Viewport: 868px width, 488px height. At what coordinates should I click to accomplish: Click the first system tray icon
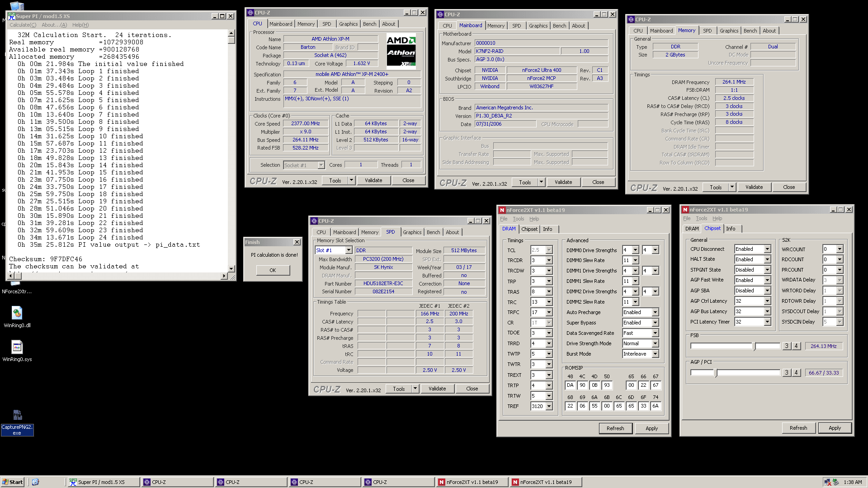[x=827, y=482]
